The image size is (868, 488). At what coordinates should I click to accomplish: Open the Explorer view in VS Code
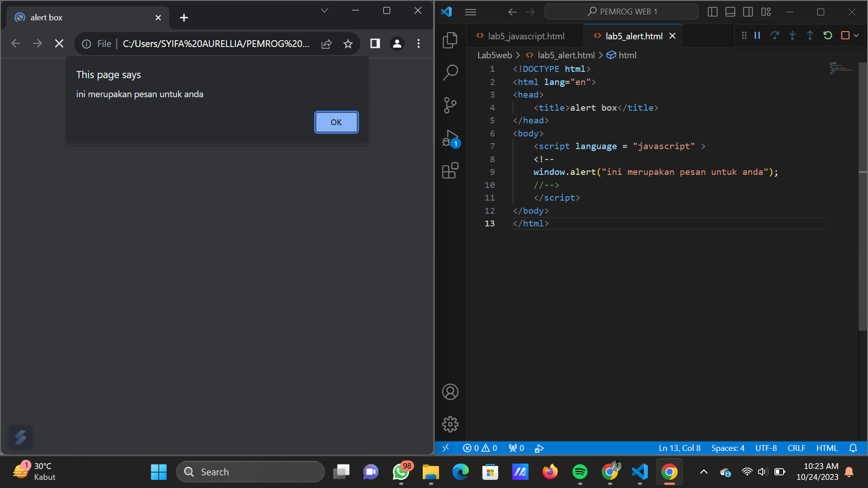tap(450, 40)
